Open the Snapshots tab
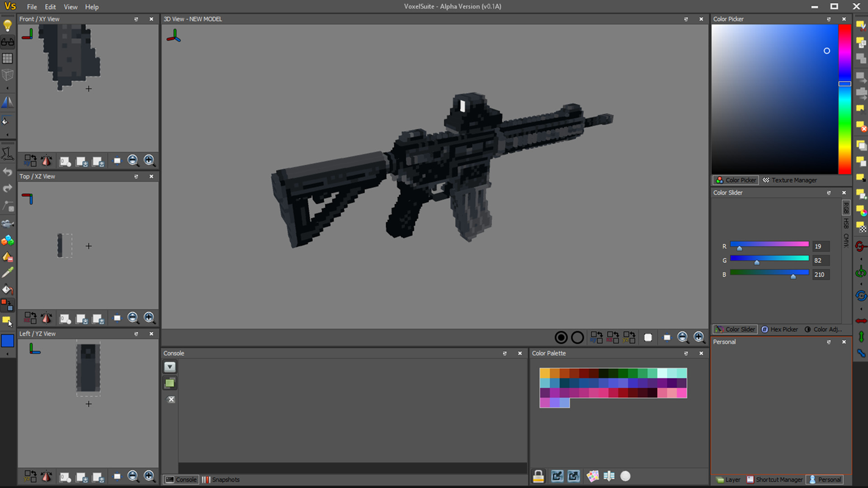Screen dimensions: 868x488 coord(221,479)
